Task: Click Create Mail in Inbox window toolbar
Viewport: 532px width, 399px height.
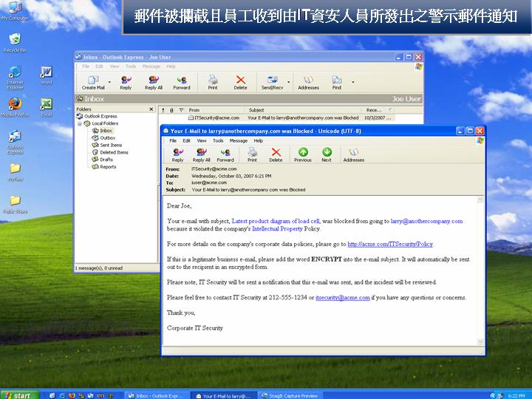Action: 93,83
